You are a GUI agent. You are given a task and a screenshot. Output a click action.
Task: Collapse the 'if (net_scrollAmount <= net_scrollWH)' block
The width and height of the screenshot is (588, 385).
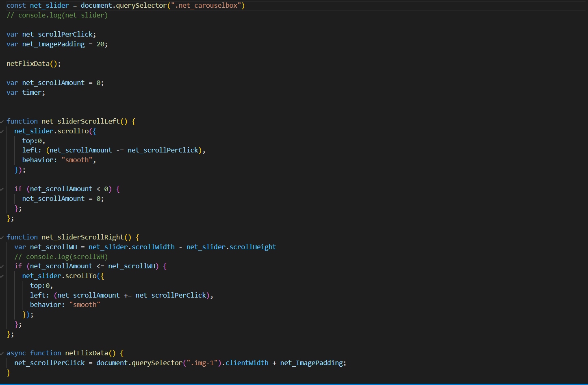(x=2, y=266)
